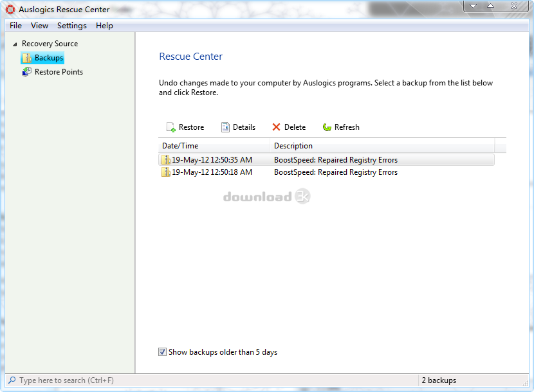Viewport: 534px width, 392px height.
Task: Sort by the Date/Time column header
Action: tap(214, 146)
